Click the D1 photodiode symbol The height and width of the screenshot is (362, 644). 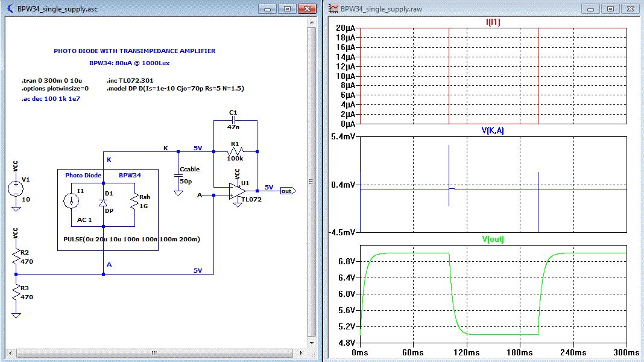coord(103,202)
